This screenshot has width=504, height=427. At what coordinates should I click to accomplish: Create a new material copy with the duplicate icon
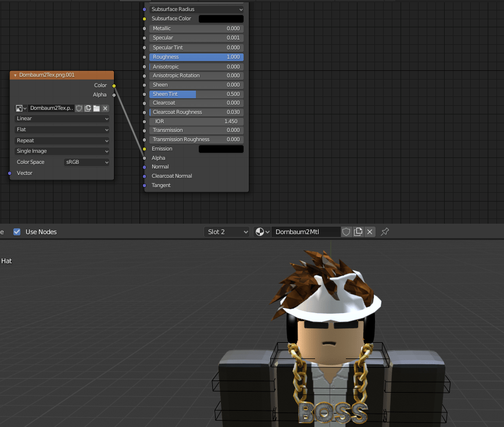(x=358, y=231)
